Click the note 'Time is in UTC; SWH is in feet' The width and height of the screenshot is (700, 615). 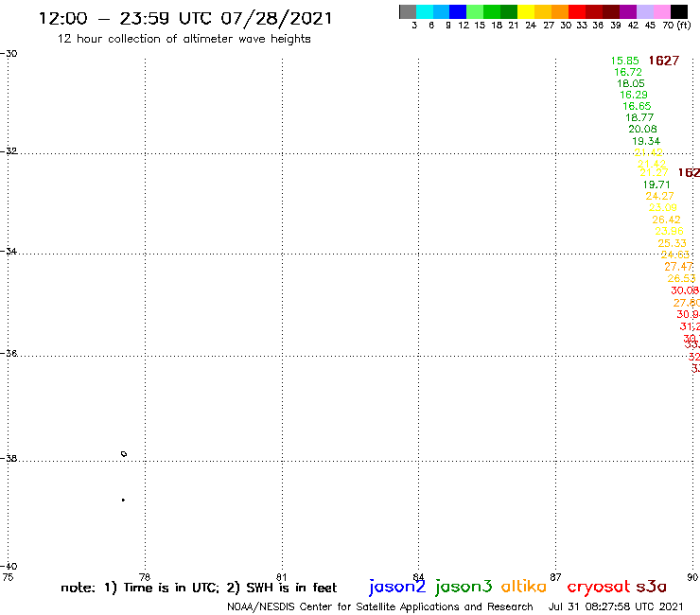click(x=199, y=588)
